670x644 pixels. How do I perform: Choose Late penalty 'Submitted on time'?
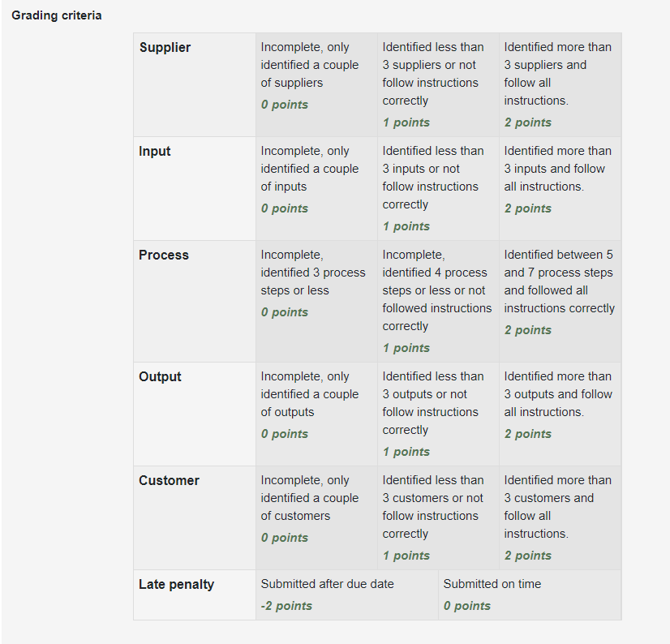[530, 595]
